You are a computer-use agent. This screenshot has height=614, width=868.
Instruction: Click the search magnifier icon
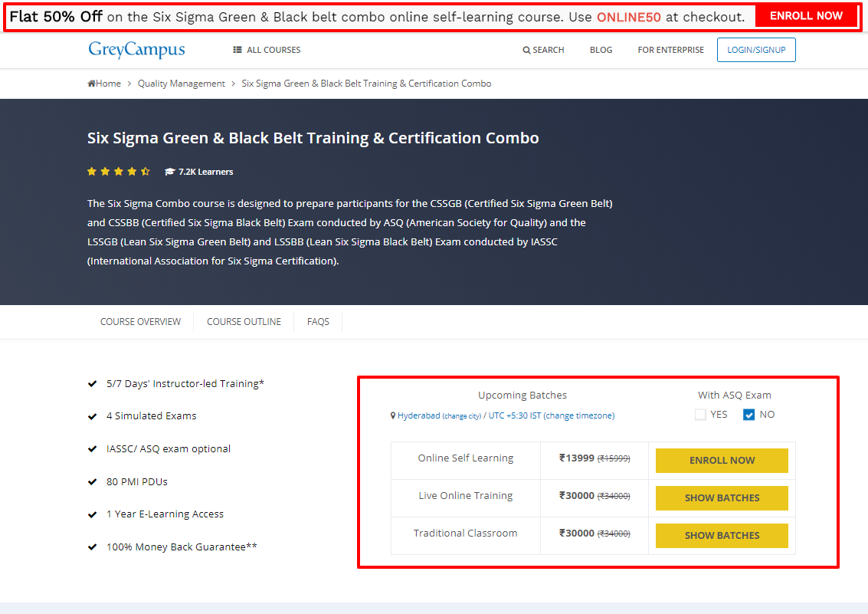coord(526,51)
